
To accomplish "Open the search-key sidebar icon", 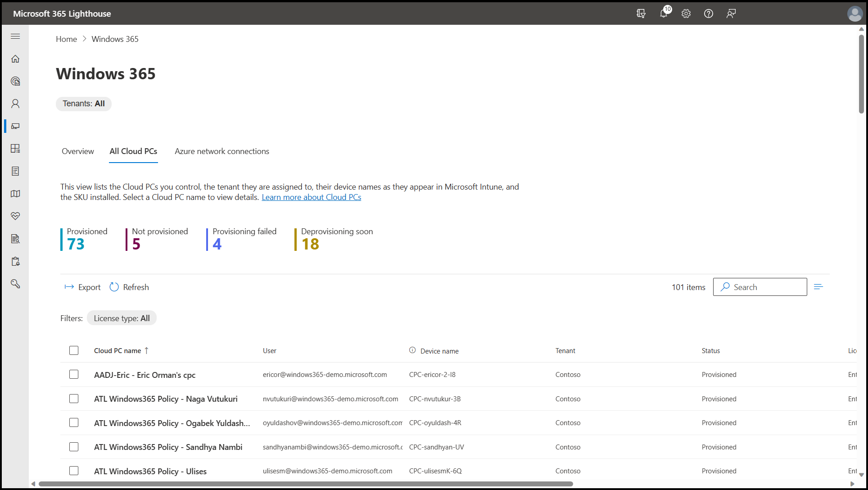I will click(x=15, y=284).
